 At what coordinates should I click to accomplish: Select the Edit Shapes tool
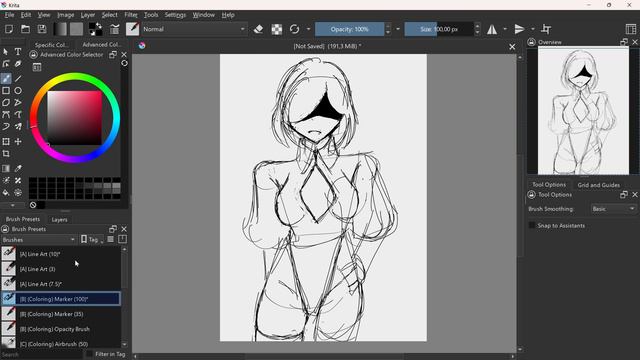tap(6, 64)
